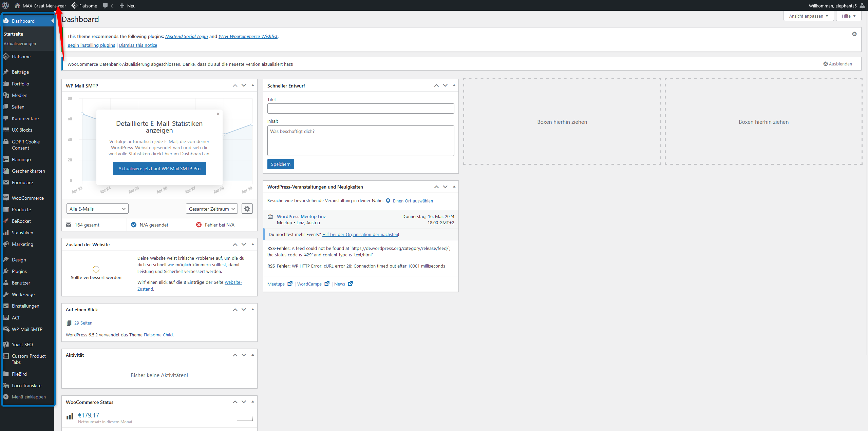Open Neu in the admin bar
868x431 pixels.
click(128, 6)
